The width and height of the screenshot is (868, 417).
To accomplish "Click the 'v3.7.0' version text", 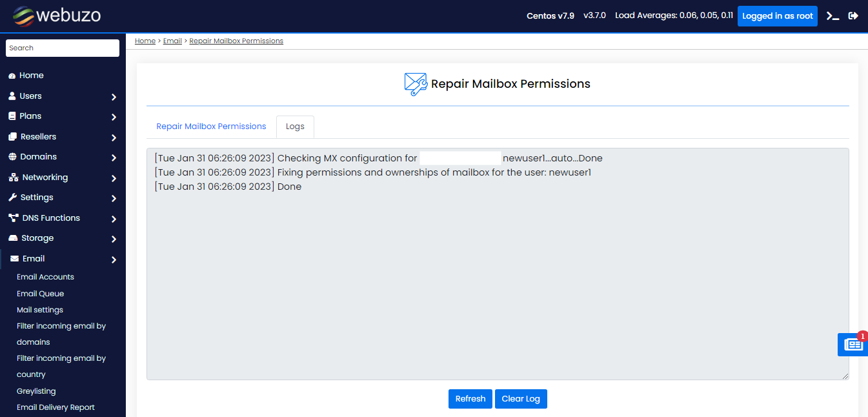I will [x=594, y=16].
